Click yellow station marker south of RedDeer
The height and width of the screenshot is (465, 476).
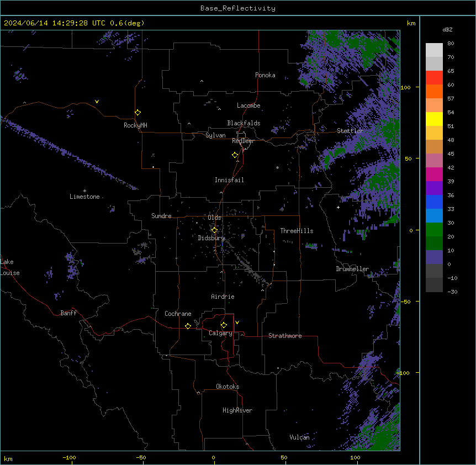235,155
